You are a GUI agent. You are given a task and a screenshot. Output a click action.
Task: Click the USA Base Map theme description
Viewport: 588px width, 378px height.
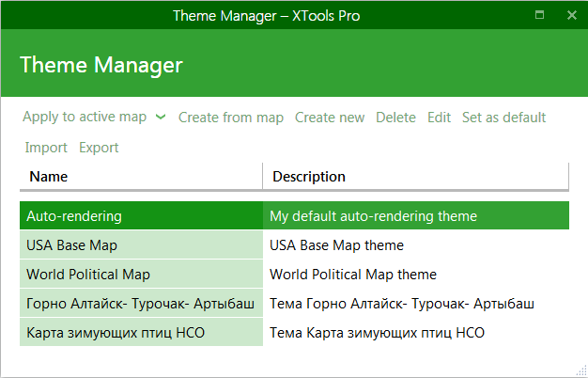(336, 245)
